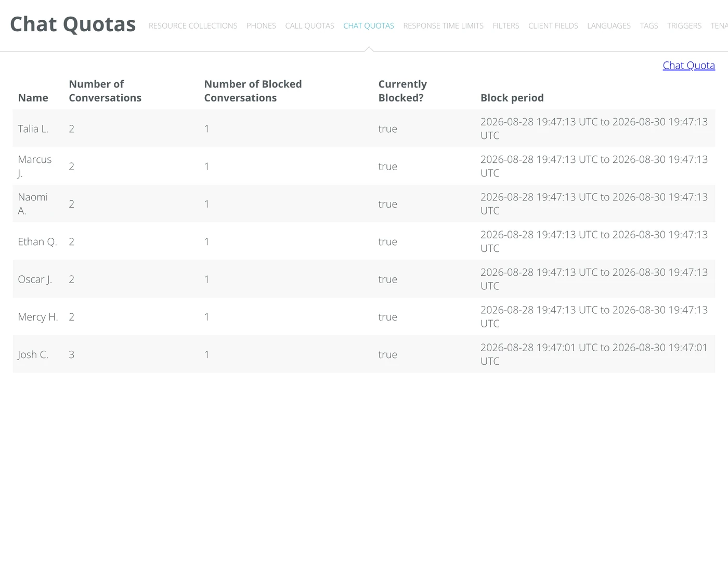The width and height of the screenshot is (728, 574).
Task: Click the name Oscar J.
Action: (x=35, y=279)
